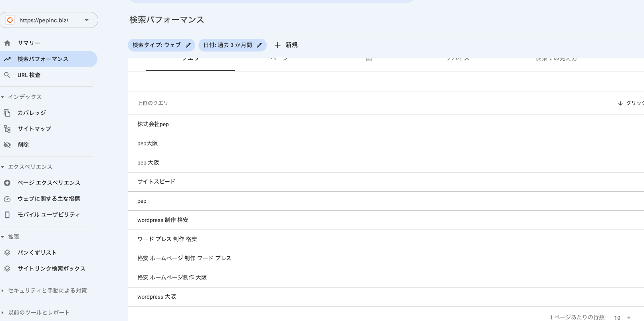Edit the 検索タイプ: ウェブ filter chip
This screenshot has height=321, width=644.
point(161,45)
